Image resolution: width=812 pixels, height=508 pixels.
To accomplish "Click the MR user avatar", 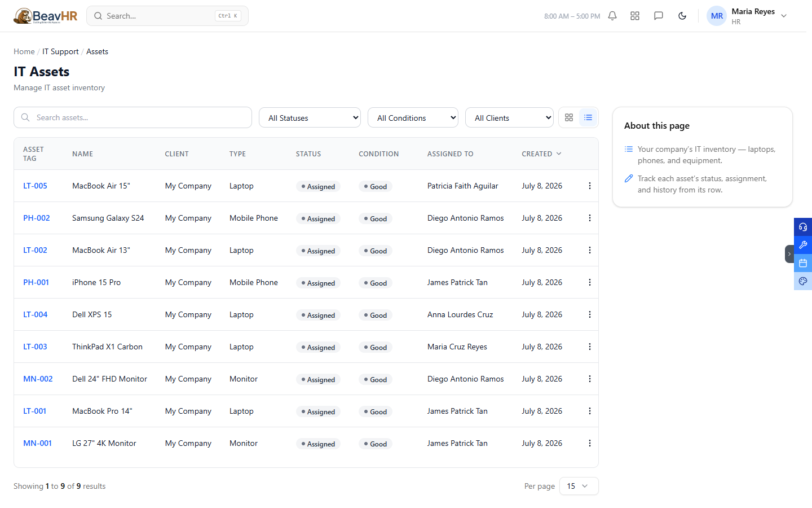I will click(717, 16).
